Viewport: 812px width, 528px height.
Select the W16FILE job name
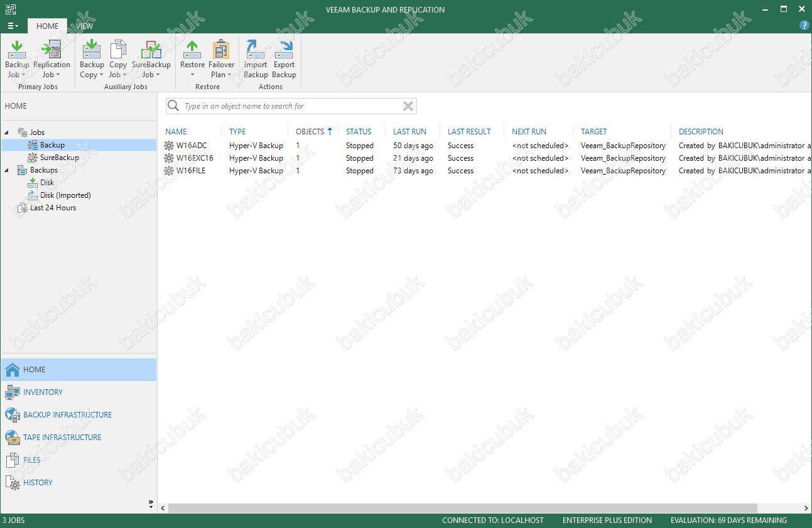pos(191,171)
